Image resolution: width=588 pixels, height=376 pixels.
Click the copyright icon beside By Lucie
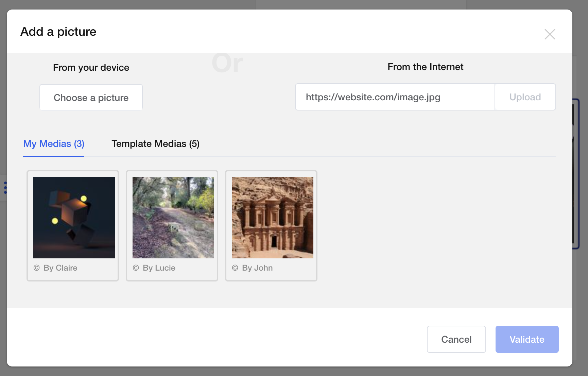pos(136,268)
